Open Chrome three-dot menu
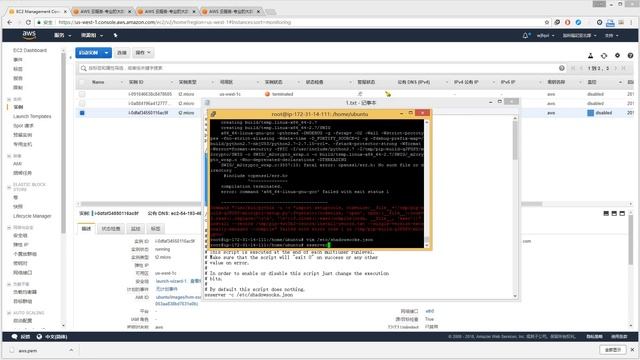This screenshot has width=640, height=360. tap(632, 22)
